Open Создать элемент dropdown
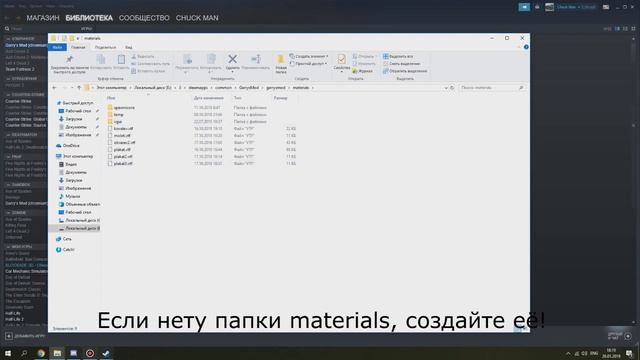 [309, 56]
